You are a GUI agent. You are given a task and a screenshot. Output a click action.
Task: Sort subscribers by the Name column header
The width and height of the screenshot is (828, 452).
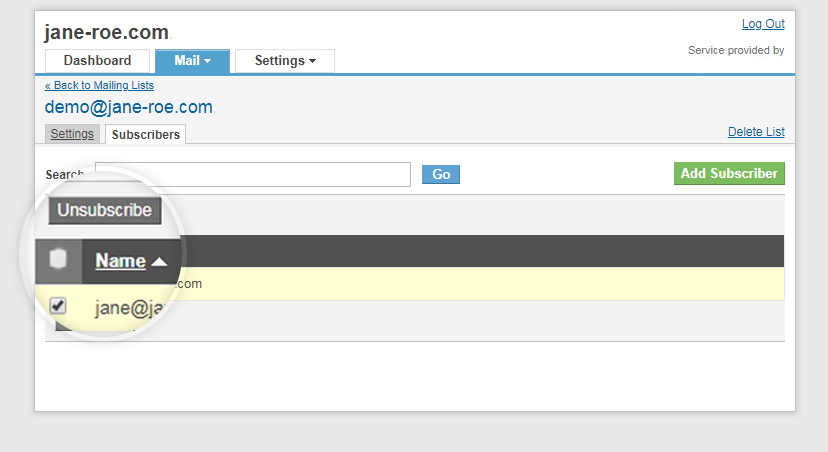point(120,261)
